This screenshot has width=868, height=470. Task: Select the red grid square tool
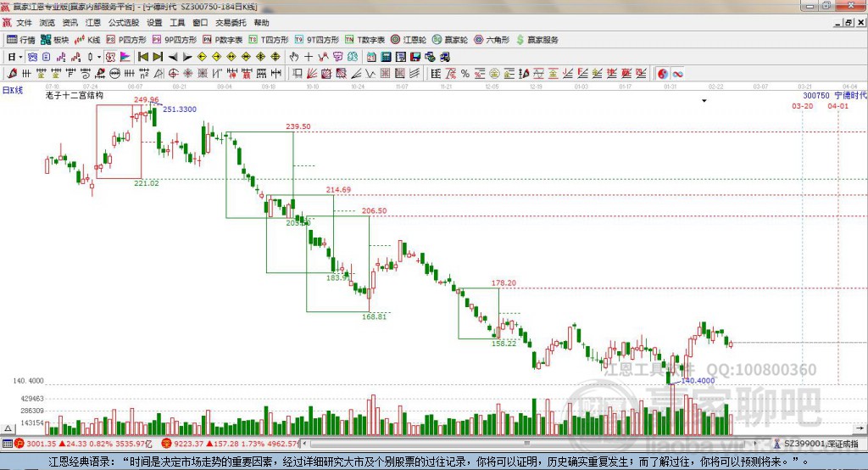coord(386,73)
